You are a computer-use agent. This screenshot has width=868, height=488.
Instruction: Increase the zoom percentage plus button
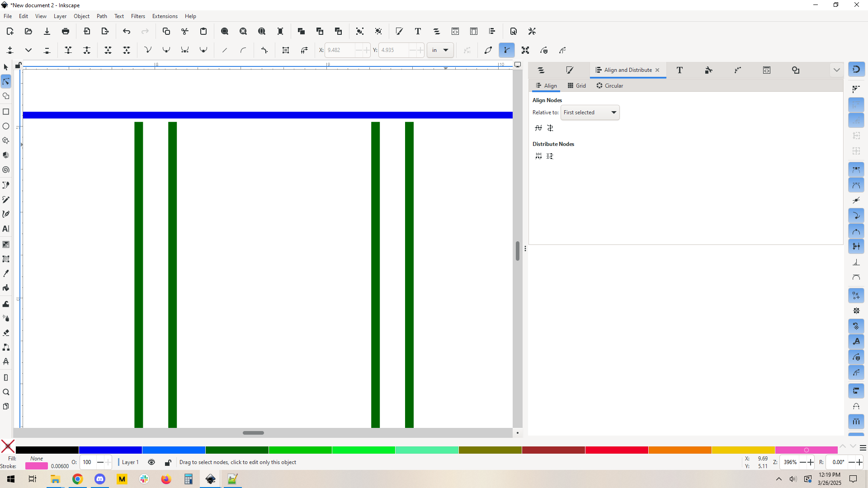811,462
